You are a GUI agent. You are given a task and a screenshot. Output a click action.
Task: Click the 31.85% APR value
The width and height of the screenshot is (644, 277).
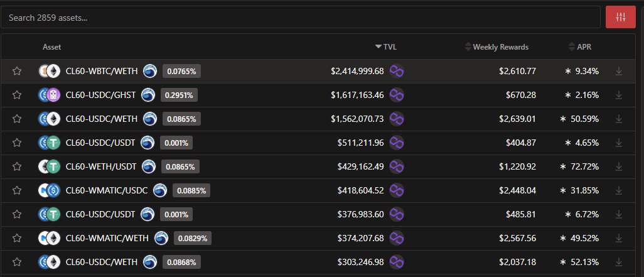coord(584,190)
